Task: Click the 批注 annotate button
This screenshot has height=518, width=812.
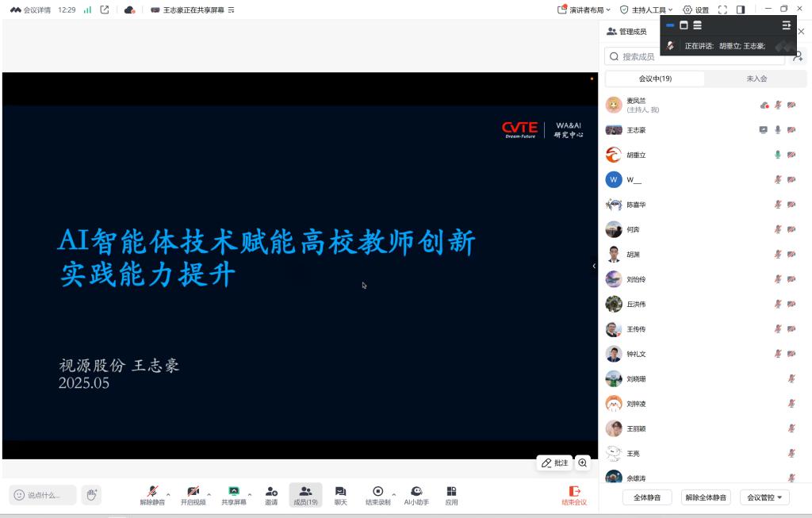Action: click(554, 462)
